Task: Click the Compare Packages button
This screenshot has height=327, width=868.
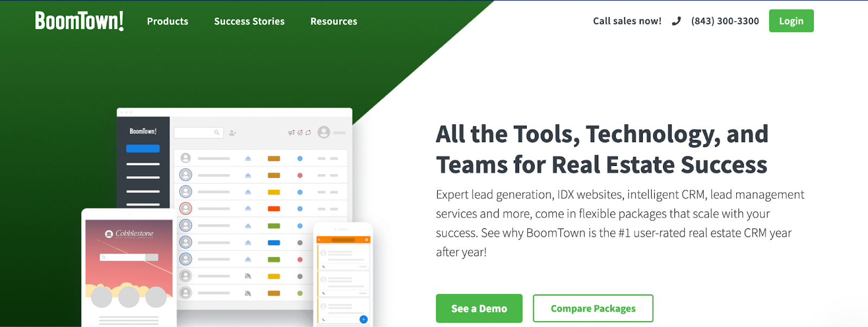Action: [593, 309]
